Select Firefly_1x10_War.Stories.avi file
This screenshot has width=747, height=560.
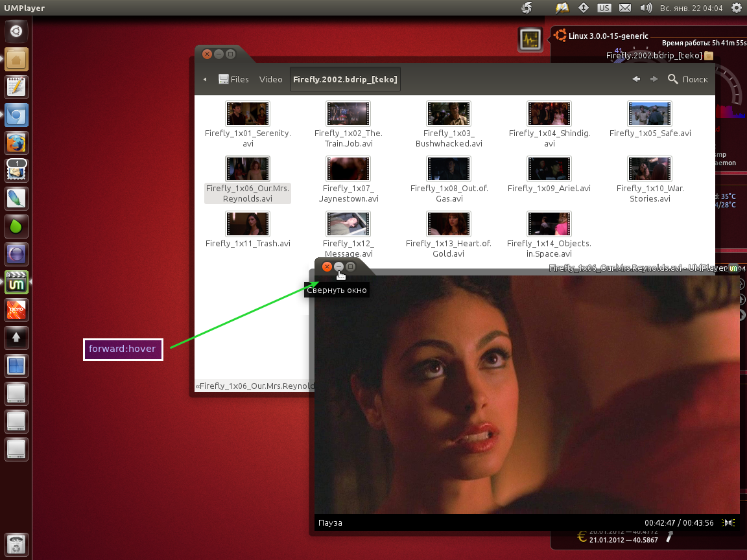point(650,180)
